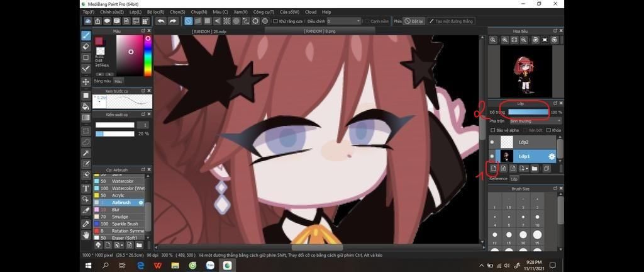Select the Move tool
The height and width of the screenshot is (272, 644).
(x=86, y=82)
